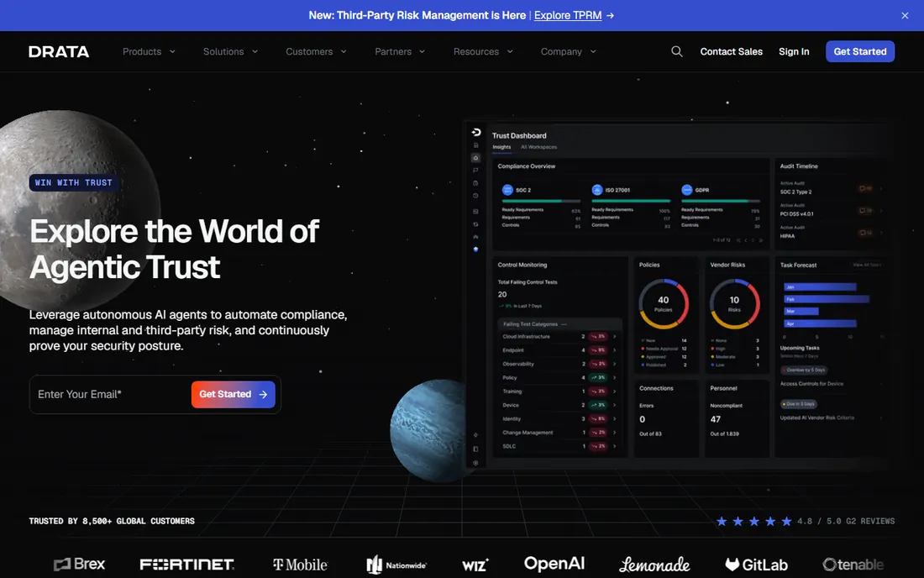924x578 pixels.
Task: Click the Personnel Noncompliant value 47
Action: point(716,419)
